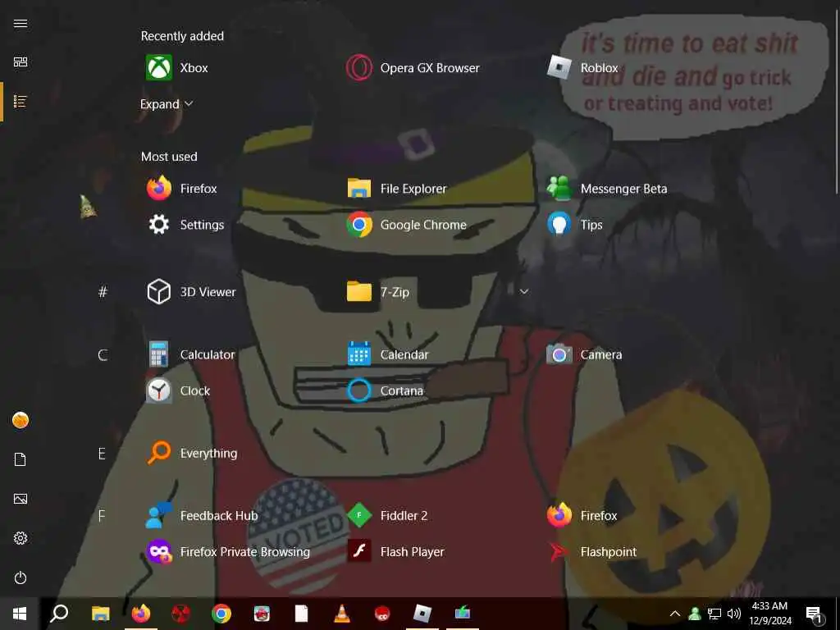Open taskbar Search
840x630 pixels.
click(59, 614)
